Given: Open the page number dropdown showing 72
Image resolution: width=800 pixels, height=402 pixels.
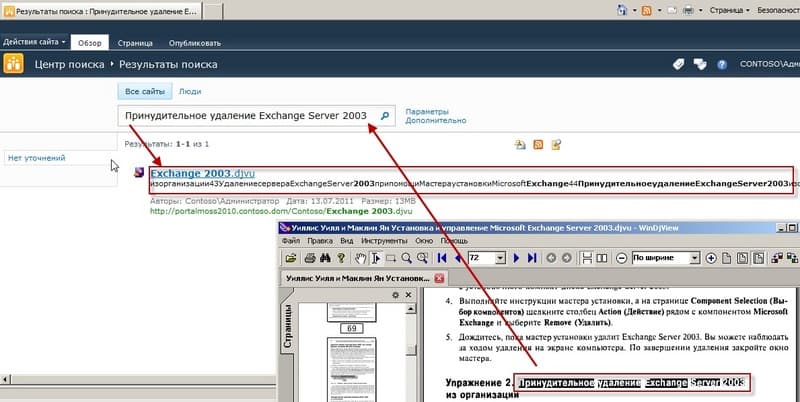Looking at the screenshot, I should point(500,258).
